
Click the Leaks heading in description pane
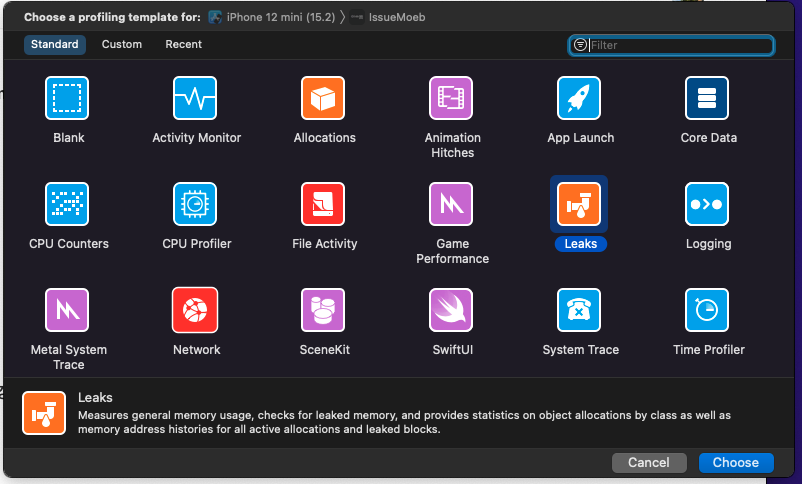pos(95,398)
